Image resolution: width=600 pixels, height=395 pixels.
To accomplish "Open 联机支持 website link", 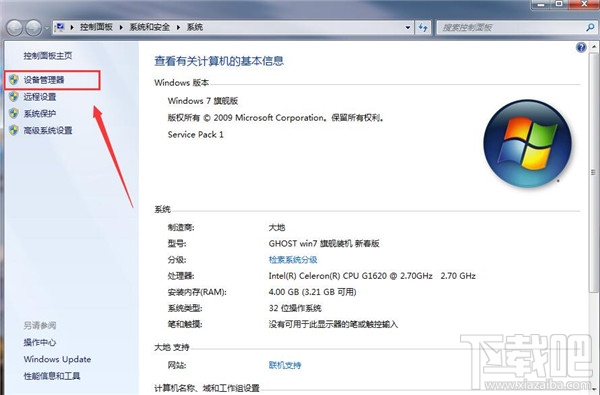I will (285, 365).
